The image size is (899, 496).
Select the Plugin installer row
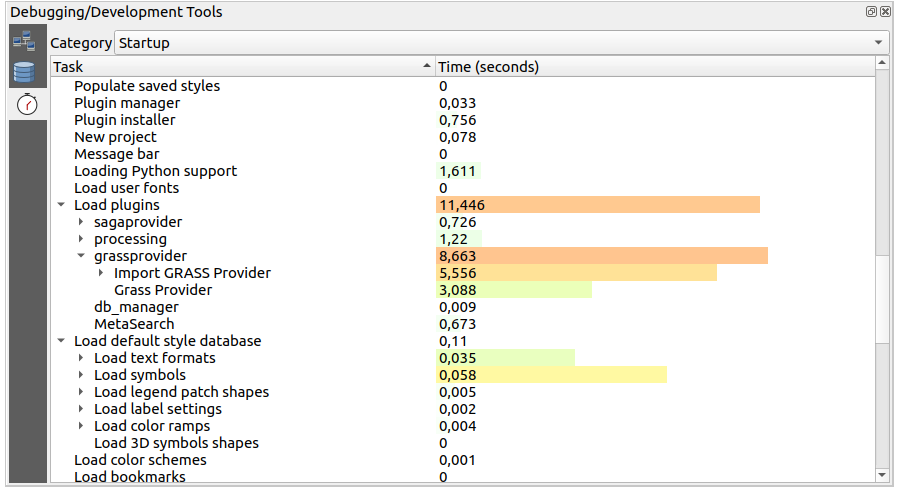(x=125, y=120)
